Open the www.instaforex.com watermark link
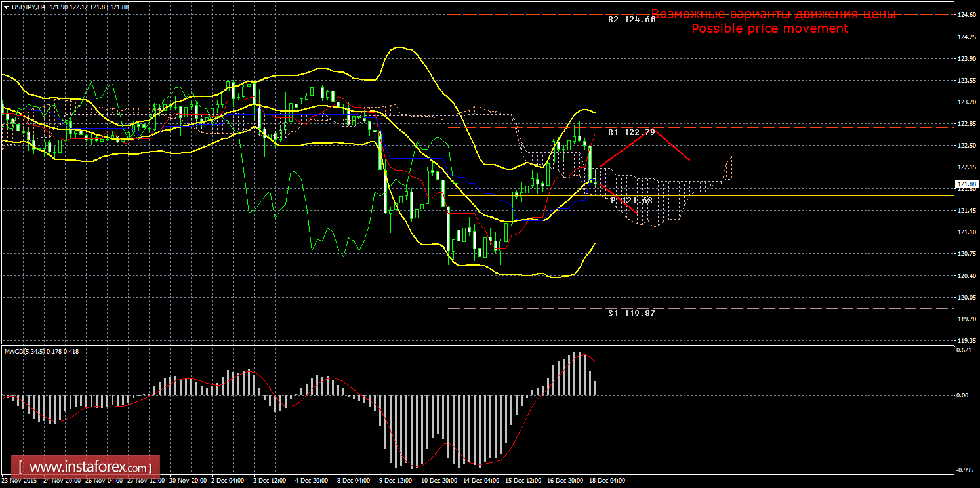 click(x=89, y=468)
